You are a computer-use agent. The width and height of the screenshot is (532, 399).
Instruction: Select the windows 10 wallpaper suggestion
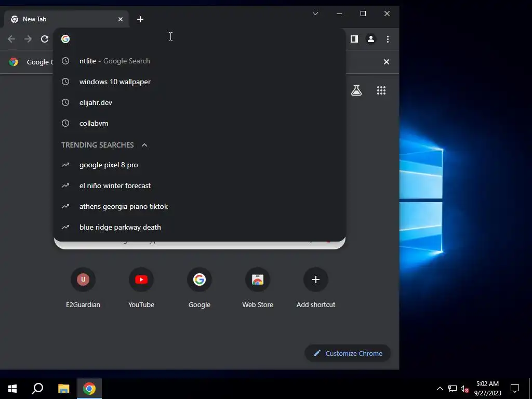click(199, 82)
